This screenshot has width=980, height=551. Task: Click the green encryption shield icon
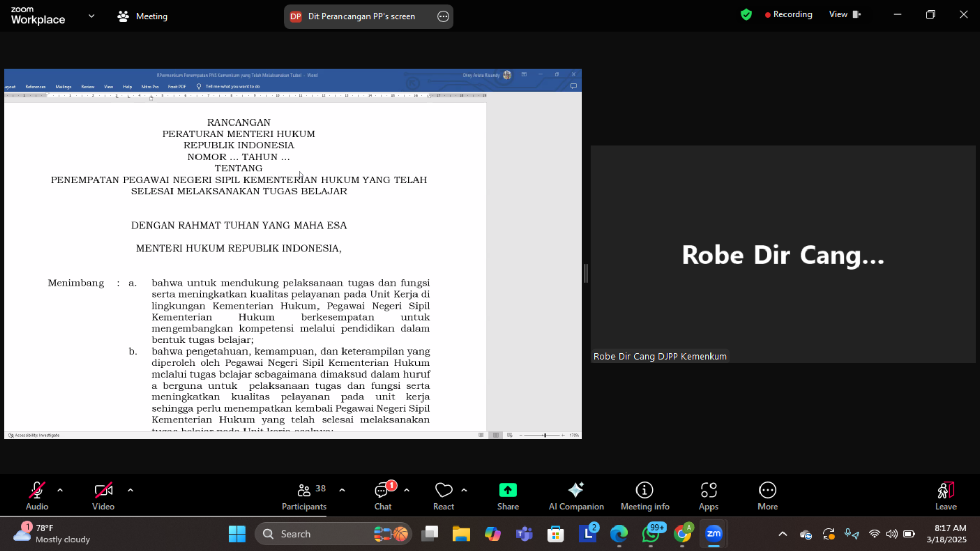(746, 14)
